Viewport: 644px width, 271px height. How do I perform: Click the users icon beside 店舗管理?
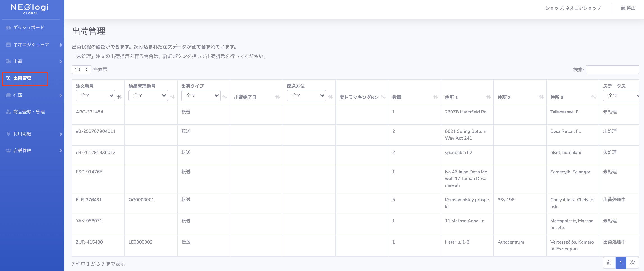[x=8, y=151]
